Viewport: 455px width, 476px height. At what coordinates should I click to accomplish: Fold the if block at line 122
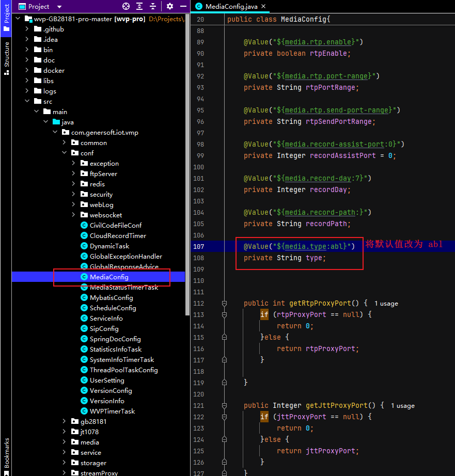(224, 417)
